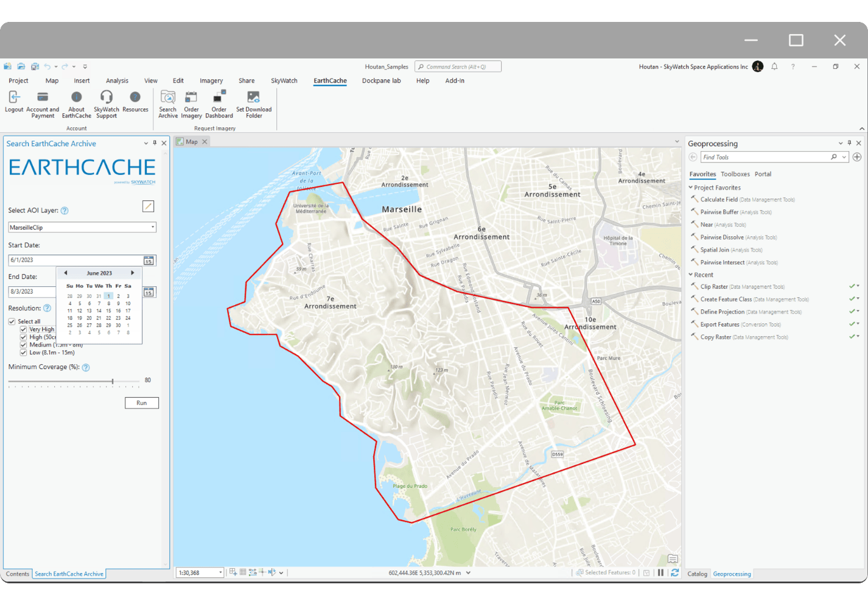The height and width of the screenshot is (604, 868).
Task: Switch to the Imagery ribbon tab
Action: pos(211,80)
